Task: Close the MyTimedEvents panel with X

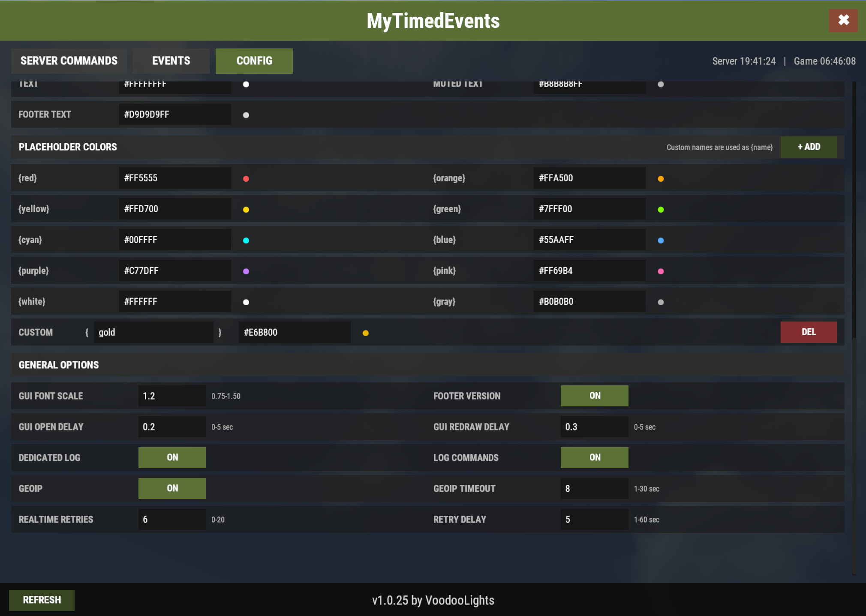Action: 843,20
